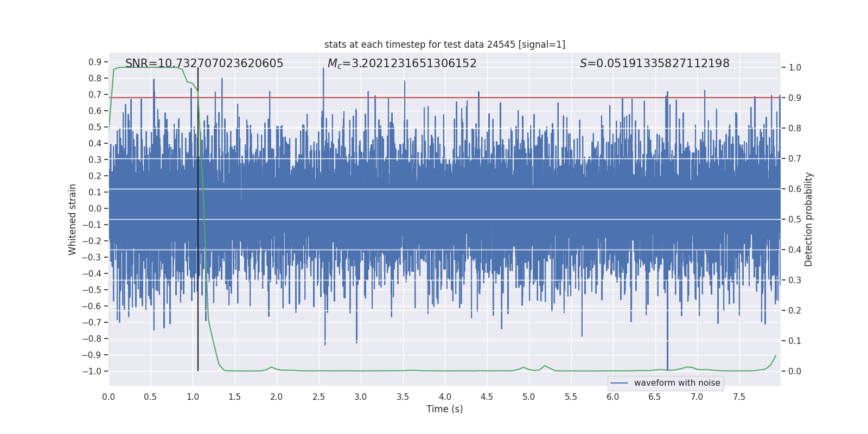Click the 0.0 tick on time axis
The height and width of the screenshot is (434, 868).
coord(108,397)
